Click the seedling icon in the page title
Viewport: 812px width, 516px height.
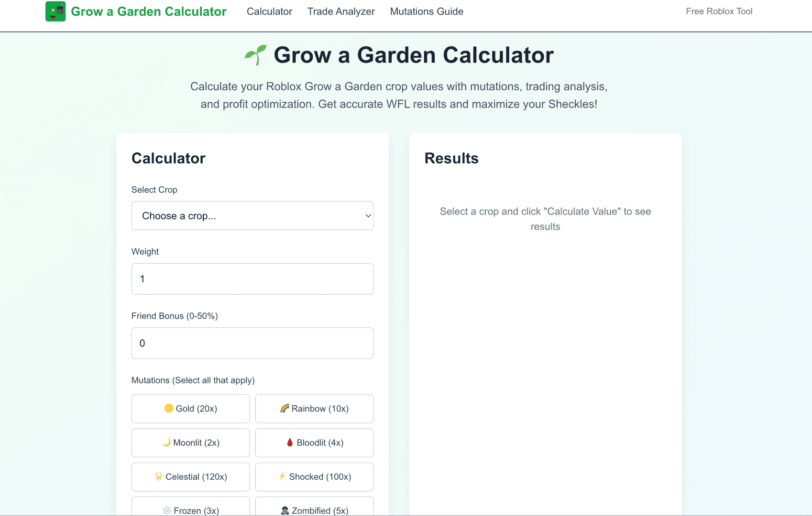[255, 54]
